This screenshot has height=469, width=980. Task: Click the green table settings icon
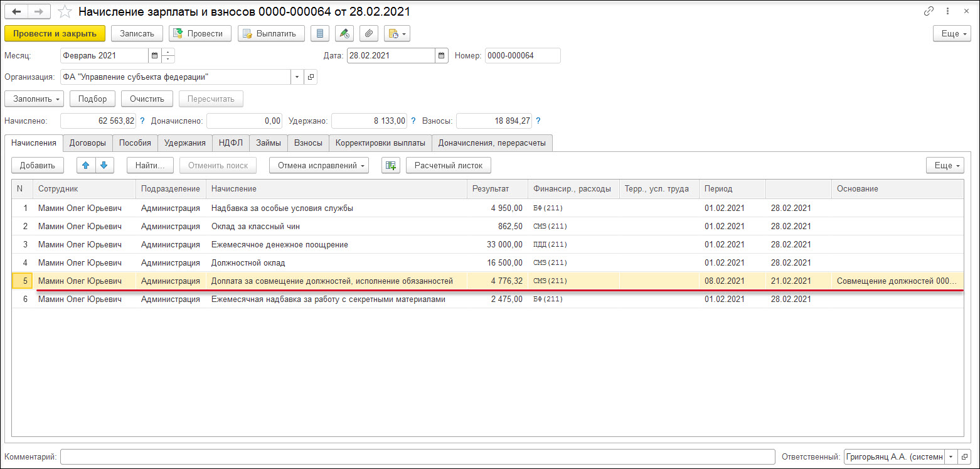391,165
